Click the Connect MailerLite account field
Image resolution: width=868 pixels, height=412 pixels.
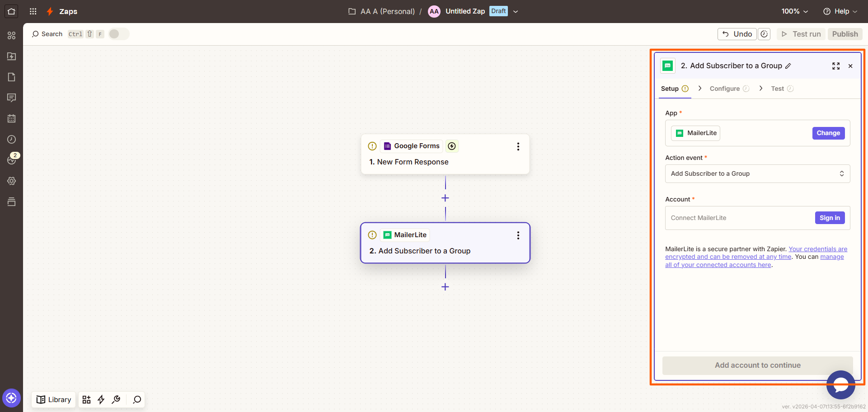(x=758, y=218)
